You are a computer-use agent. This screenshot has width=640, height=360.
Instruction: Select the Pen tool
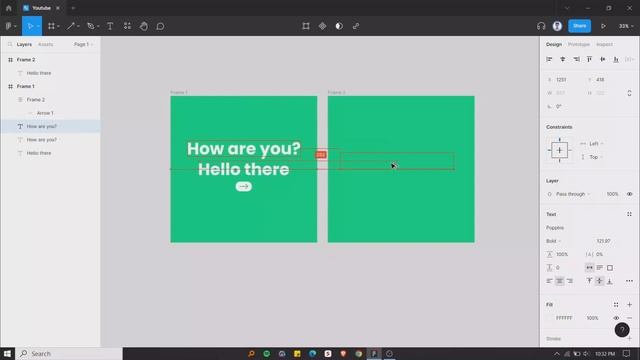tap(91, 26)
